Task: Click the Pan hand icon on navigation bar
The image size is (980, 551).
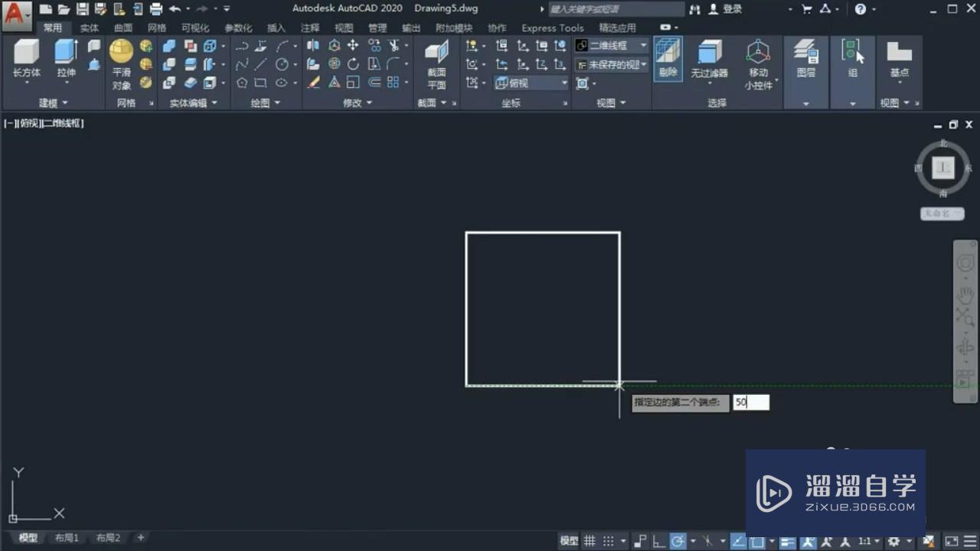Action: (965, 295)
